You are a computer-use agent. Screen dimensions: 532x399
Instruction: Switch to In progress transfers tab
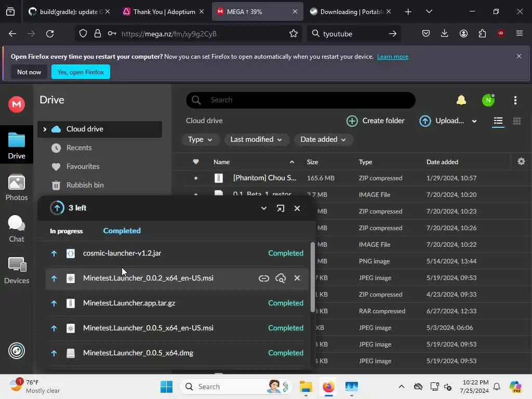[66, 231]
